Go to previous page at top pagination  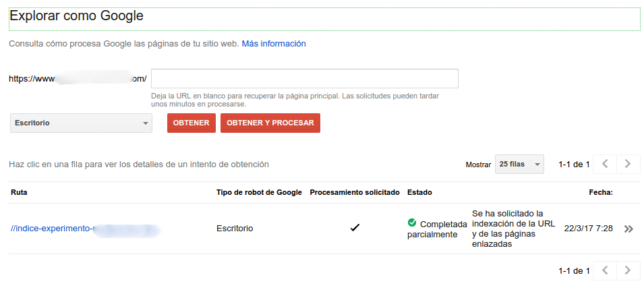pyautogui.click(x=605, y=165)
